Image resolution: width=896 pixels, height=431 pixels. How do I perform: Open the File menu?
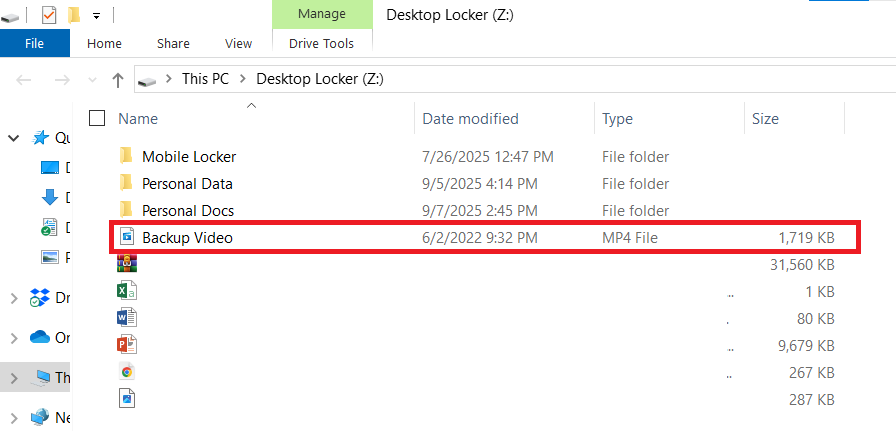tap(35, 43)
